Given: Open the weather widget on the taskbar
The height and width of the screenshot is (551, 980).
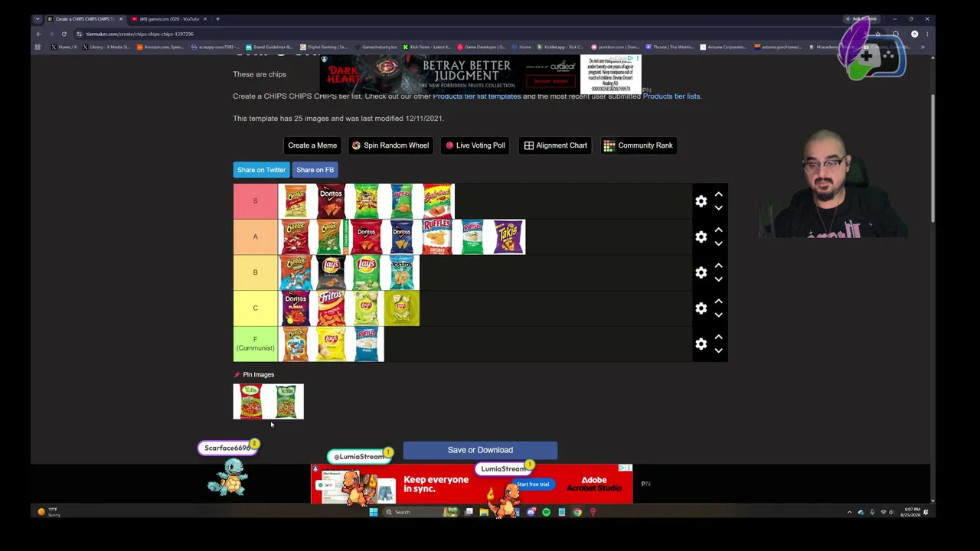Looking at the screenshot, I should click(x=49, y=511).
